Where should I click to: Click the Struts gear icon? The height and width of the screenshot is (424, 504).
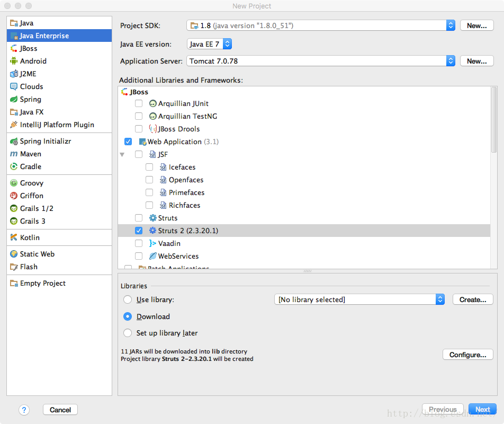pos(152,218)
